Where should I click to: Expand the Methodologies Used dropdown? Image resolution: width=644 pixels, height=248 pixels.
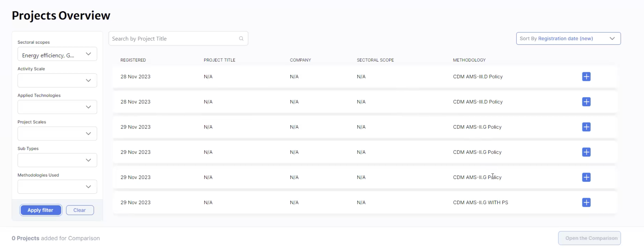[57, 187]
